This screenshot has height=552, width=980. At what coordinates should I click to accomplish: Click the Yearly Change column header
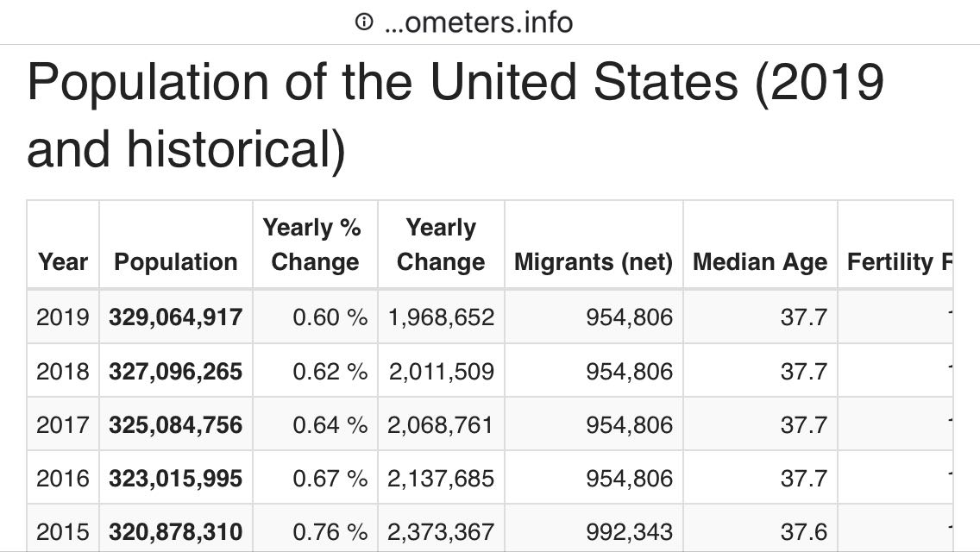(x=441, y=245)
